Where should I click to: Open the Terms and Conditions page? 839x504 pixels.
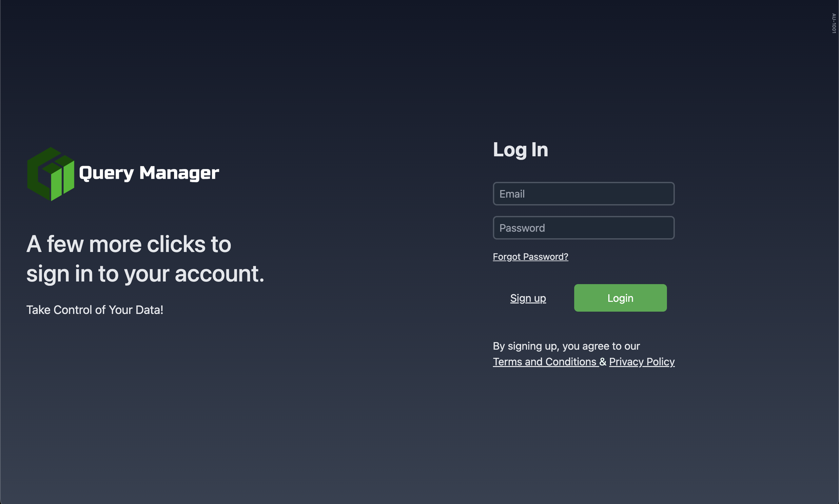[x=546, y=361]
